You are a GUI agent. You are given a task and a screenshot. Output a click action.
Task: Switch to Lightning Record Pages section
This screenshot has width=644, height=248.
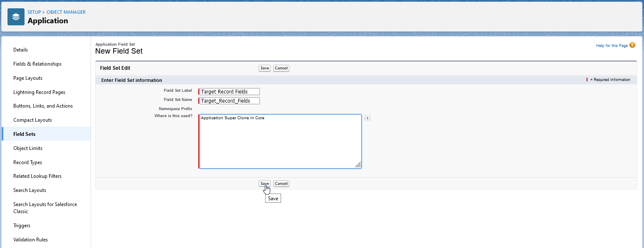pyautogui.click(x=39, y=92)
